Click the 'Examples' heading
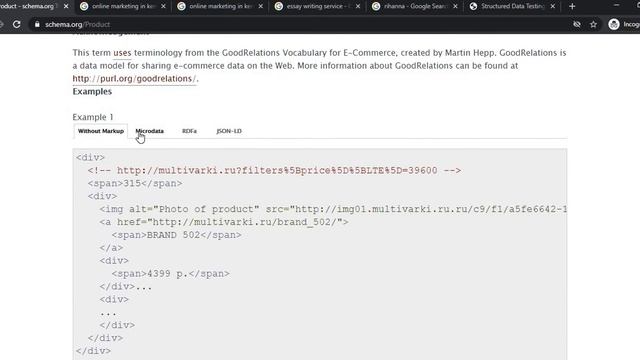The image size is (640, 360). [92, 91]
